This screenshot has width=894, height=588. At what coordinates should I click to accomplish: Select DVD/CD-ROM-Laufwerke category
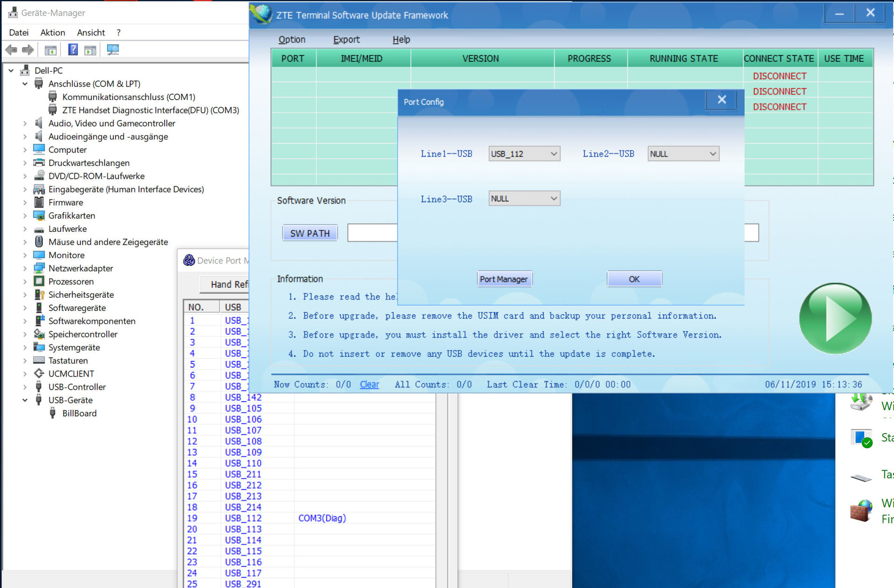pyautogui.click(x=96, y=176)
